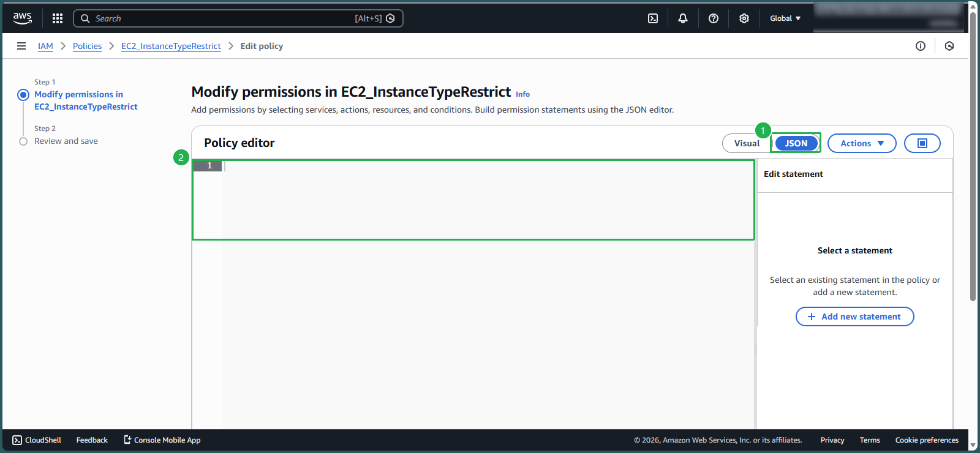Toggle the editor split panel view button
This screenshot has width=980, height=453.
922,143
